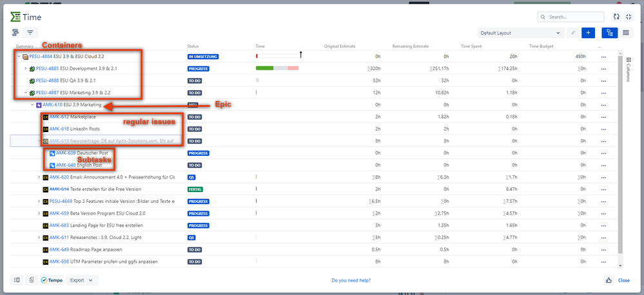Click the 450h Time-Budget cell of PESU-4884
The image size is (644, 295).
click(581, 57)
